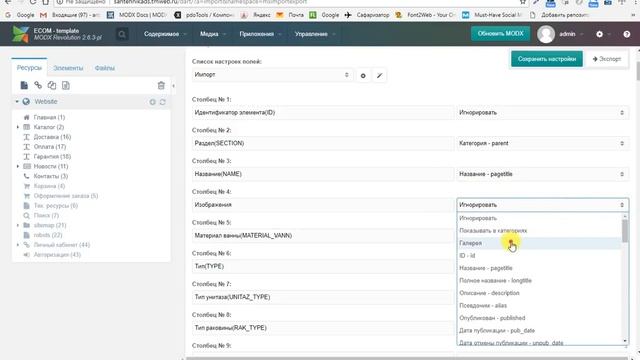
Task: Create a new symlink resource icon
Action: coord(52,85)
